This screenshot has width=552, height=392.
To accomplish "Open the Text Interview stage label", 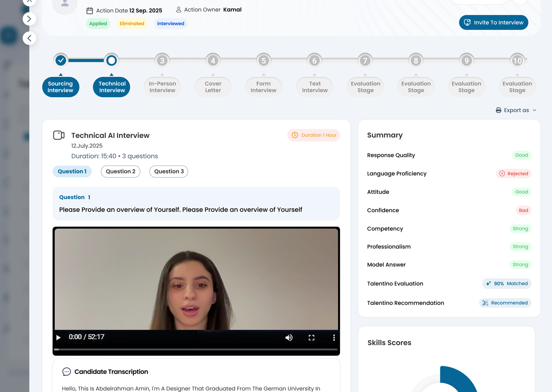I will 315,87.
